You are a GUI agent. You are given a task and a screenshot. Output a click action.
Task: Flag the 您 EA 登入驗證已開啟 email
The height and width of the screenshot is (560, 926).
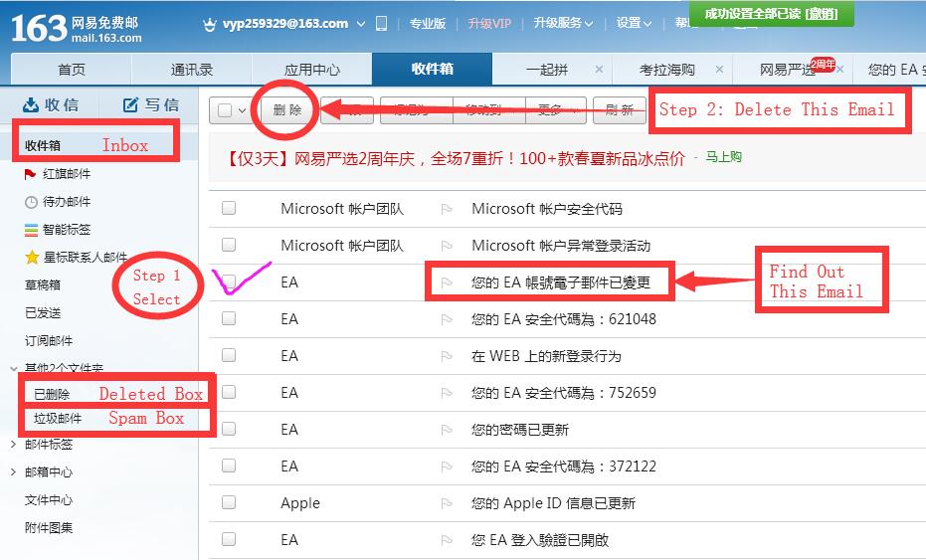pyautogui.click(x=447, y=540)
